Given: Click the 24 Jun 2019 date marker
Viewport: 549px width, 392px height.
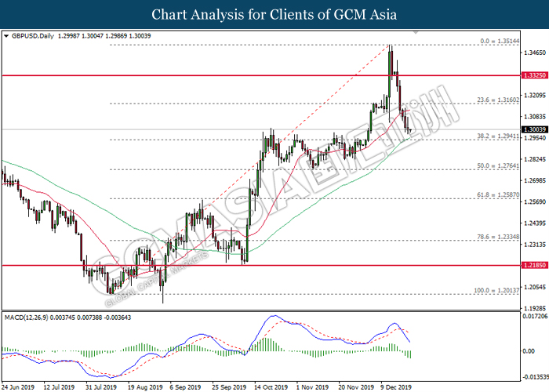Looking at the screenshot, I should (x=18, y=387).
